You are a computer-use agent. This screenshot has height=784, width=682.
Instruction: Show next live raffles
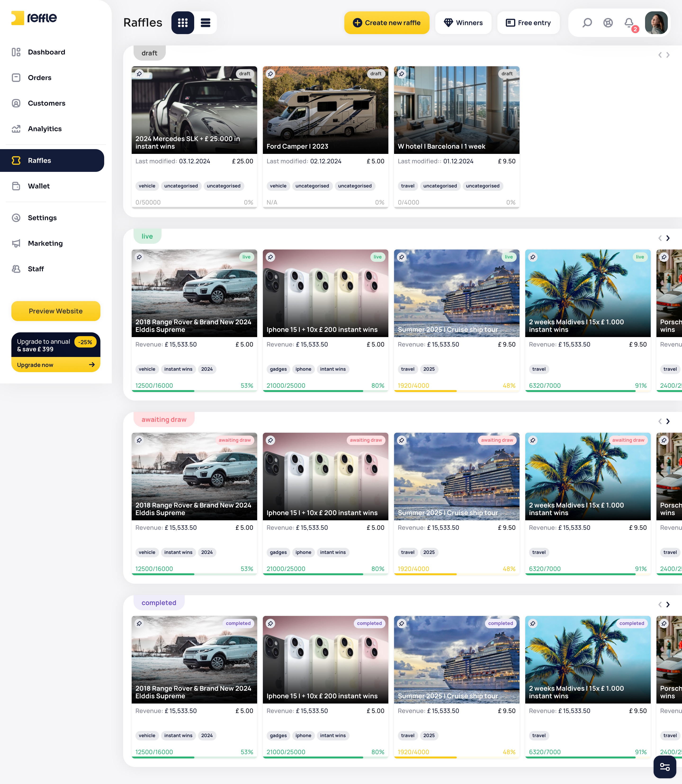pos(668,239)
